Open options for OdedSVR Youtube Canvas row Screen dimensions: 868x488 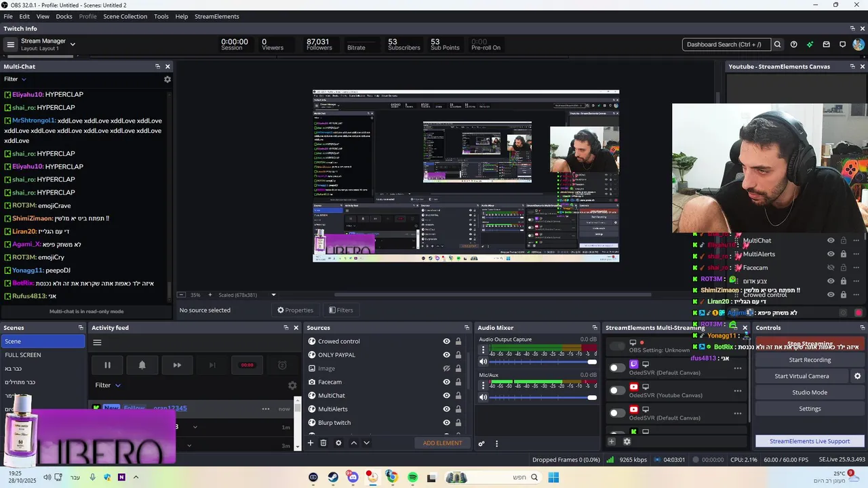pos(737,391)
